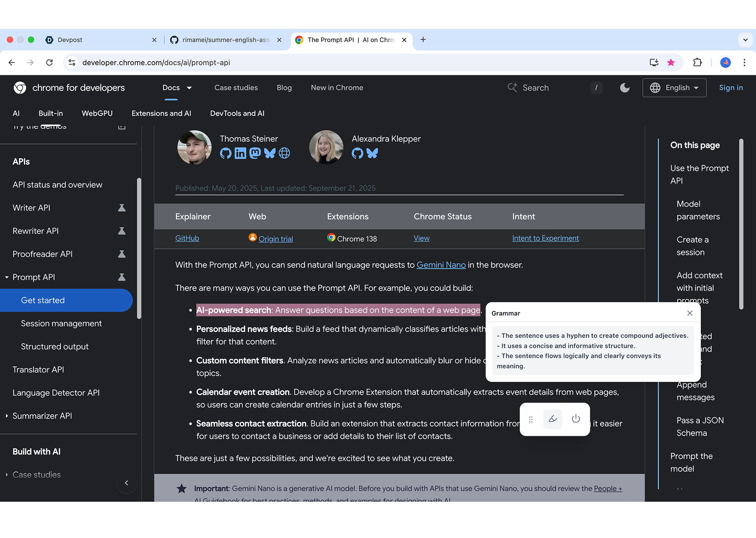Open Thomas Steiner's LinkedIn icon
The height and width of the screenshot is (538, 756).
240,153
